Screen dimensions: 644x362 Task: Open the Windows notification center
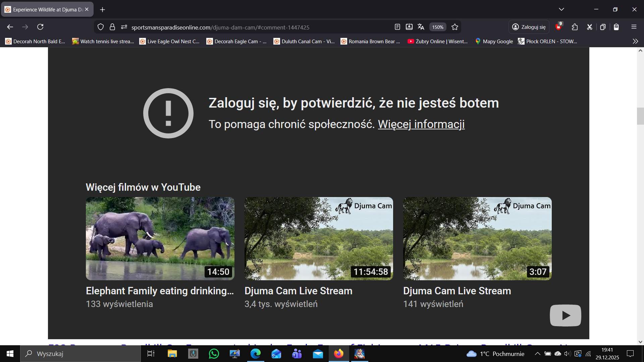click(631, 354)
